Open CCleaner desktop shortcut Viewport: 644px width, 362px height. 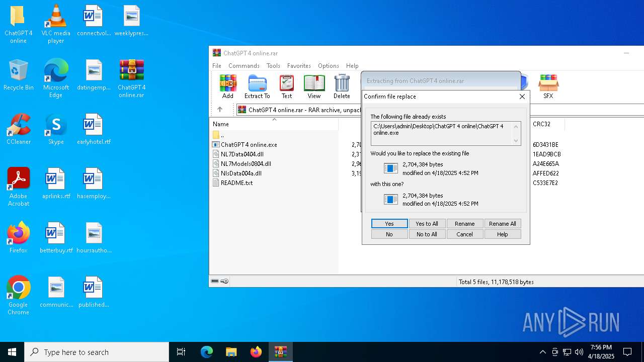(18, 130)
